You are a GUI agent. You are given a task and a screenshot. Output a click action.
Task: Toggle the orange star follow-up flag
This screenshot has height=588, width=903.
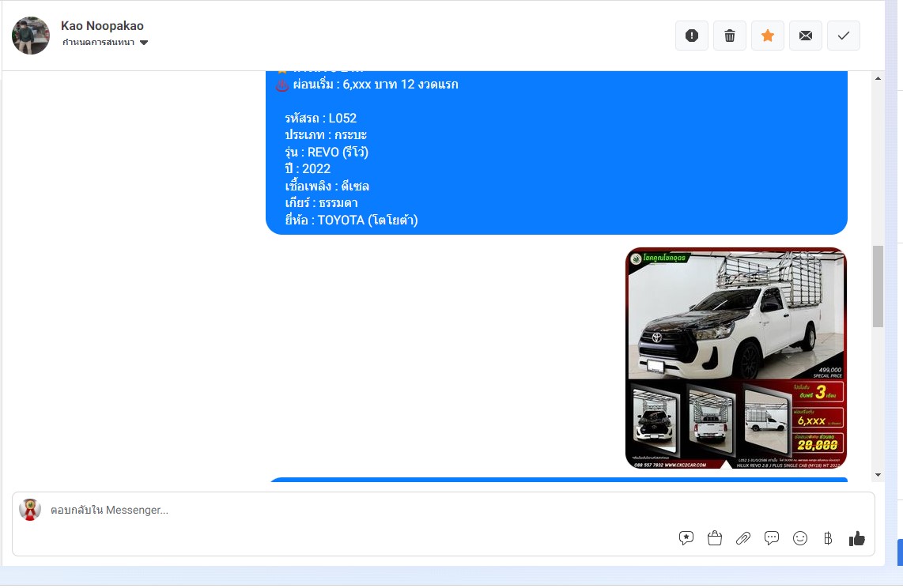click(768, 36)
